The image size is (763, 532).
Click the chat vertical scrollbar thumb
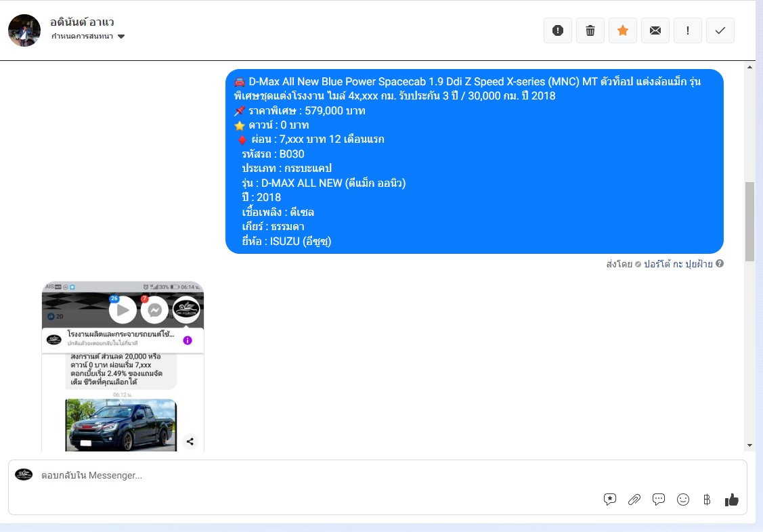tap(749, 222)
